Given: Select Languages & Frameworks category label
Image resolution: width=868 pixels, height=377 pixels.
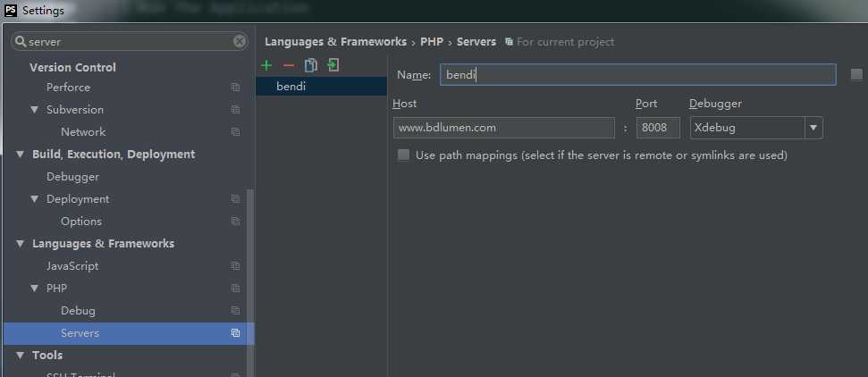Looking at the screenshot, I should [x=103, y=244].
